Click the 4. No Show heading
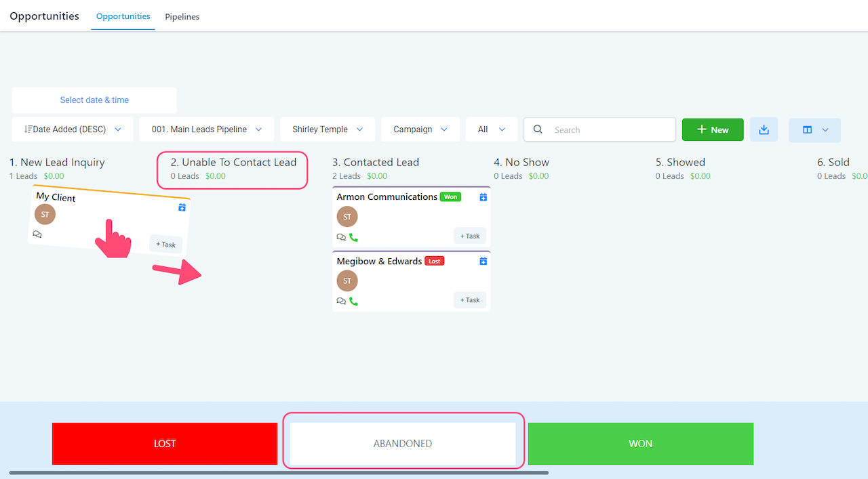868x479 pixels. pos(521,162)
